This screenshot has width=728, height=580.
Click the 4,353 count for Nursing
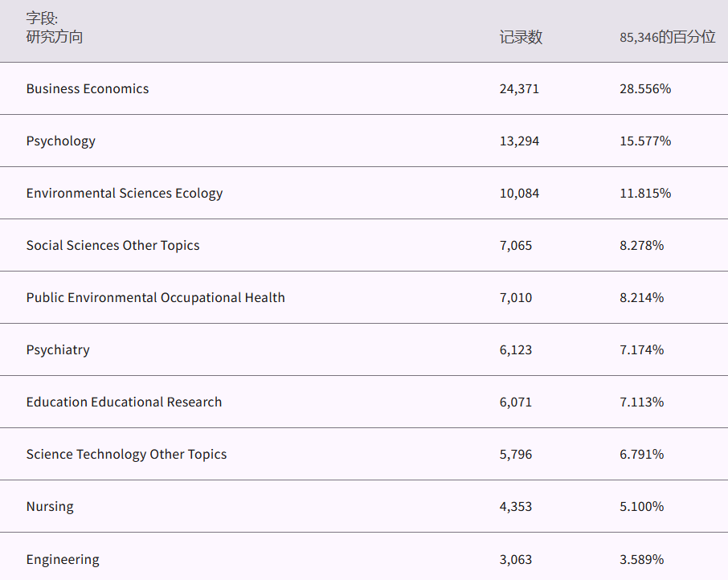[x=515, y=506]
